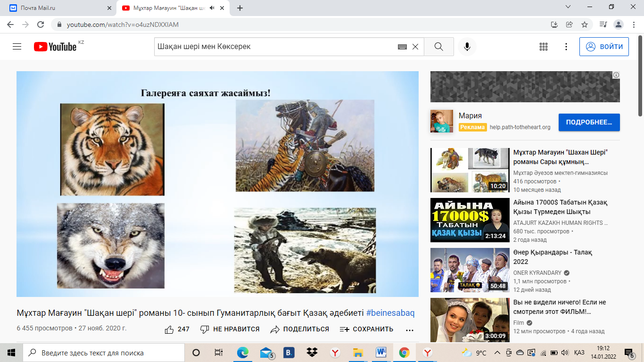This screenshot has width=644, height=362.
Task: Clear the YouTube search query
Action: 415,47
